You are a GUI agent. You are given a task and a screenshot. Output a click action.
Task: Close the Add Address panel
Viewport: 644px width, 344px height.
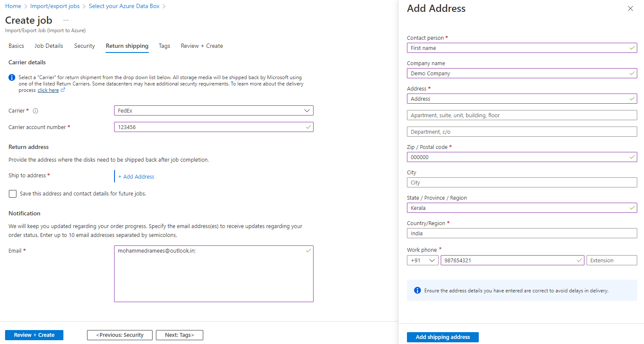[630, 8]
